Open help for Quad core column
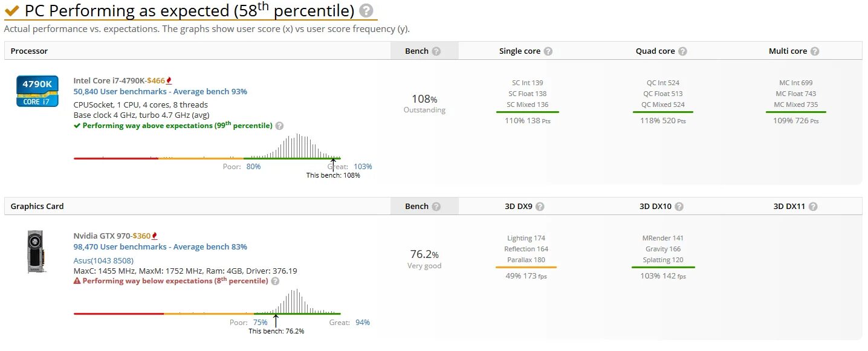The height and width of the screenshot is (351, 868). coord(682,51)
